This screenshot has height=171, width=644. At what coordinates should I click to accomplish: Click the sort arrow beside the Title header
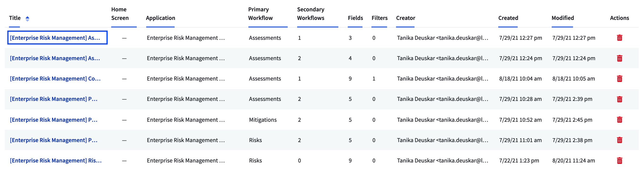pos(27,18)
